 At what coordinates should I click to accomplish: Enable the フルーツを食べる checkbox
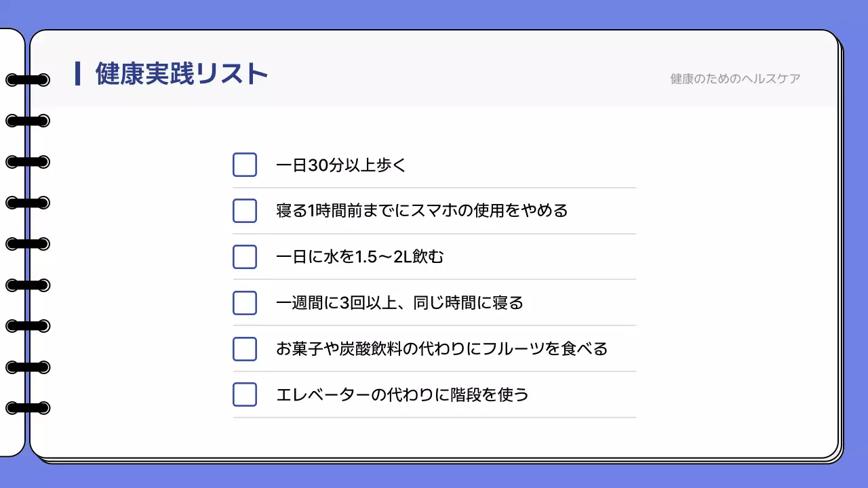245,349
